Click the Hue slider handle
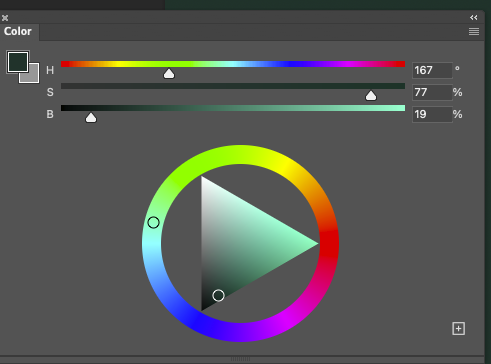The image size is (491, 364). [x=169, y=74]
